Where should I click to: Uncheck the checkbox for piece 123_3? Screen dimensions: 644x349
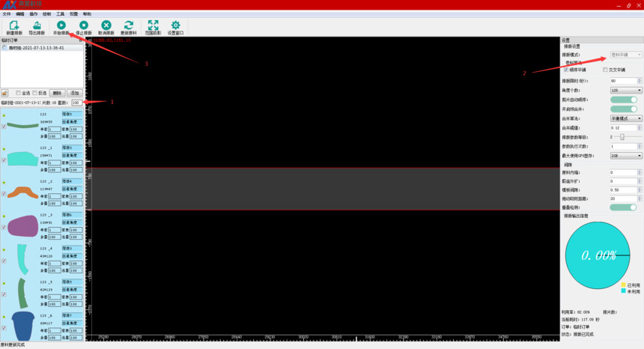point(4,228)
